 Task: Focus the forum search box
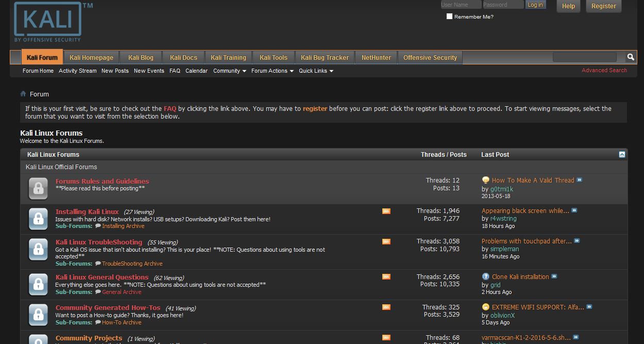(x=585, y=57)
